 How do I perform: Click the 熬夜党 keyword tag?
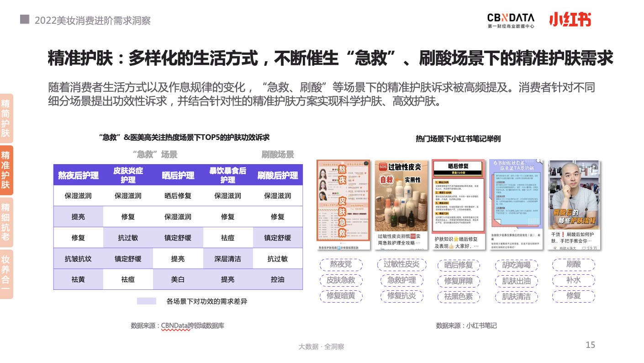point(341,265)
